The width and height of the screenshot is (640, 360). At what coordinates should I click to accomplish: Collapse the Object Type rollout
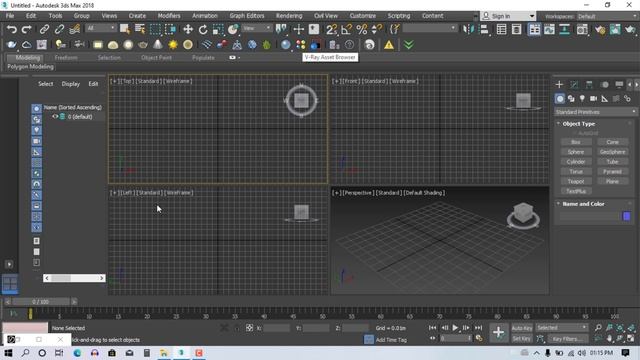pyautogui.click(x=578, y=124)
